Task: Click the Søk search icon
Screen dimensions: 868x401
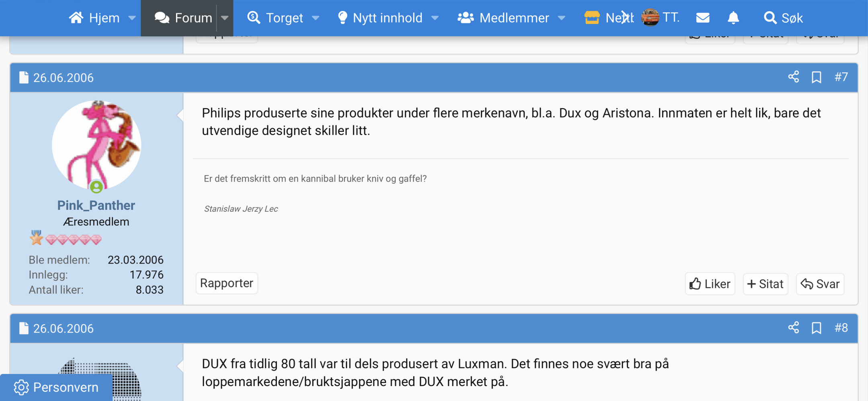Action: click(x=782, y=18)
